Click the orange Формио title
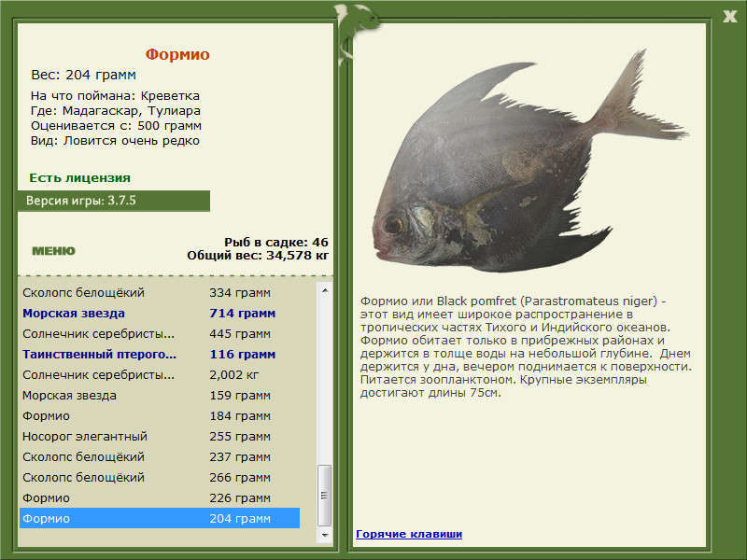This screenshot has width=747, height=560. (x=177, y=54)
